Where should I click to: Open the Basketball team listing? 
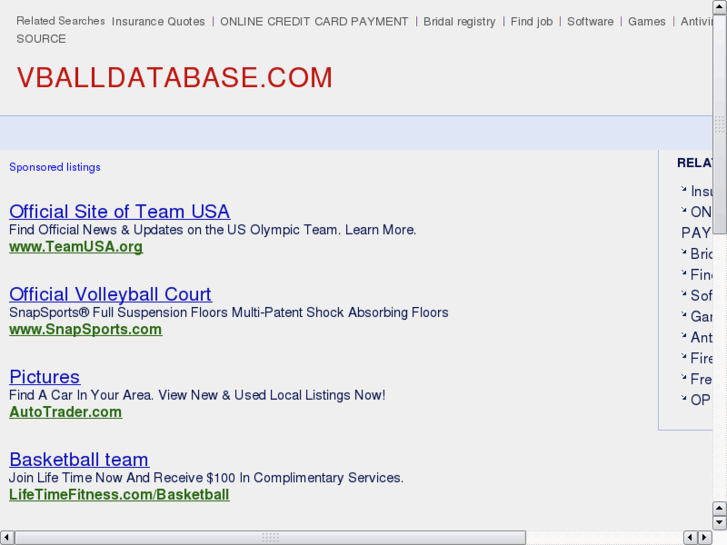79,460
